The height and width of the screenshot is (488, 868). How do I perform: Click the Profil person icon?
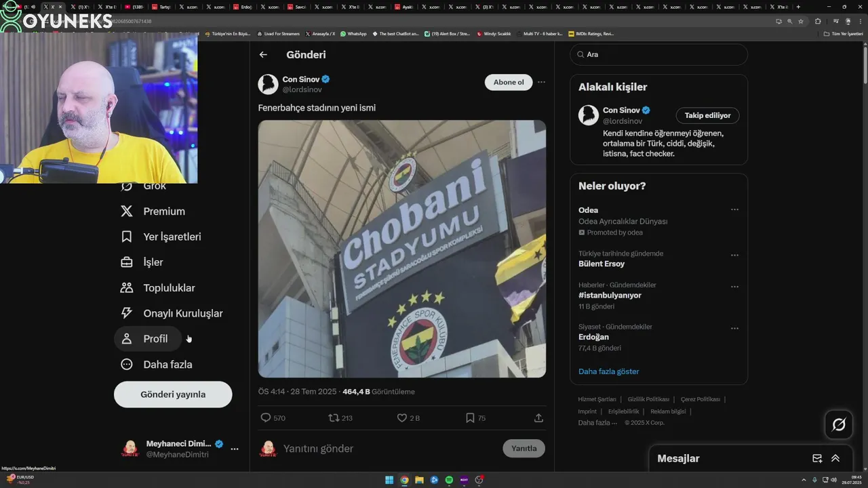tap(127, 339)
